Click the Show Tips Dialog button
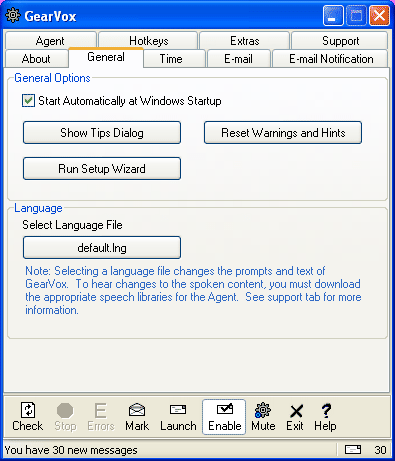The height and width of the screenshot is (461, 395). coord(102,133)
